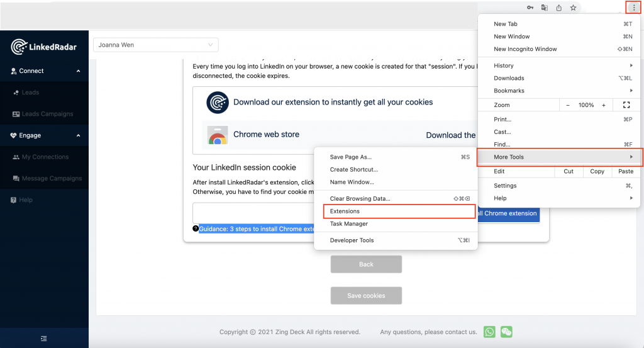Increase zoom with the plus button
This screenshot has height=348, width=644.
tap(604, 105)
